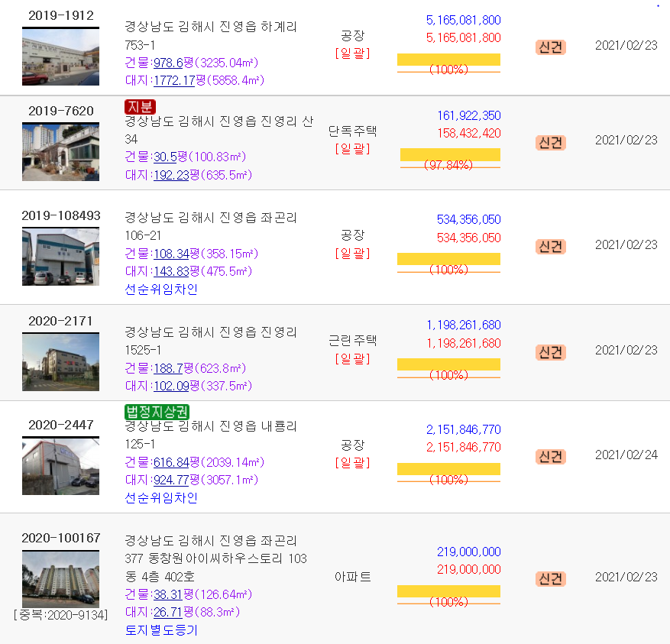Open case number 2020-2447 link
The height and width of the screenshot is (644, 670).
click(60, 425)
